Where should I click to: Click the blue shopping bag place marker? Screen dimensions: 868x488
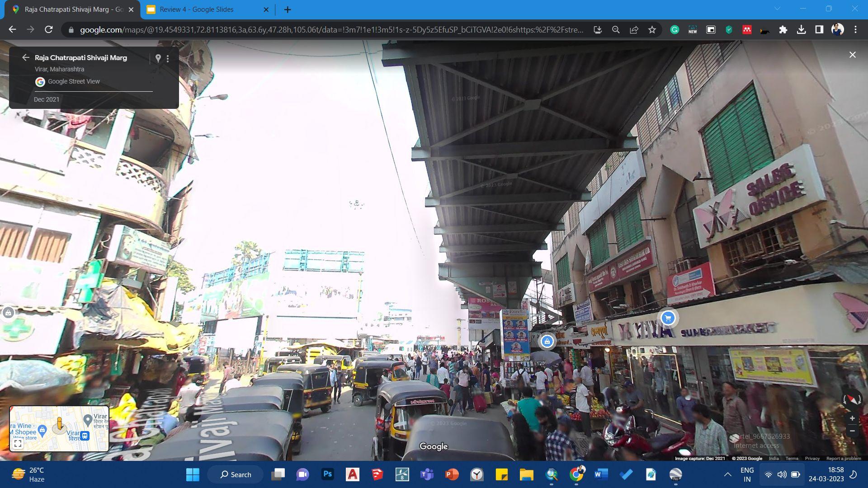point(547,341)
